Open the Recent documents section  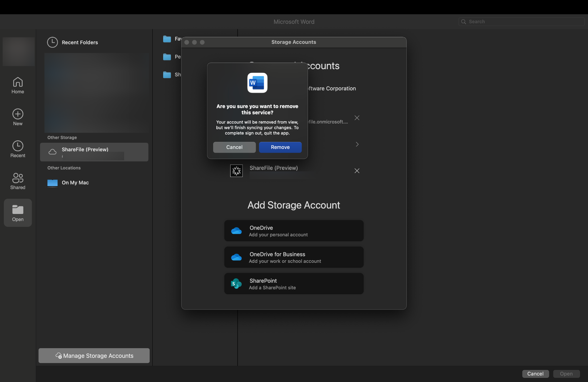tap(18, 149)
